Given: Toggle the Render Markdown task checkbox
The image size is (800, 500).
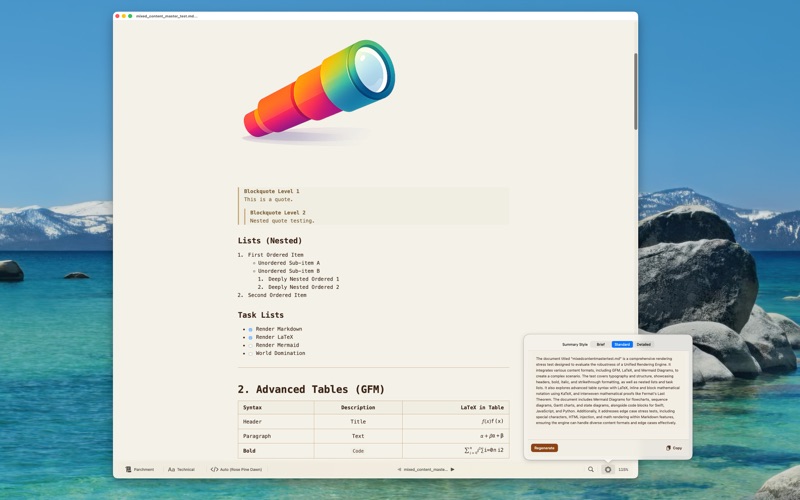Looking at the screenshot, I should (251, 330).
